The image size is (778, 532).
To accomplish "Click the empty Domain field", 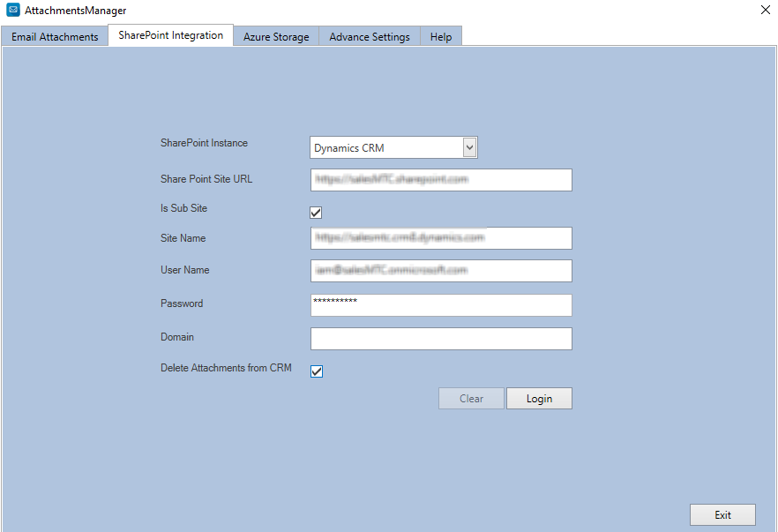I will (441, 339).
